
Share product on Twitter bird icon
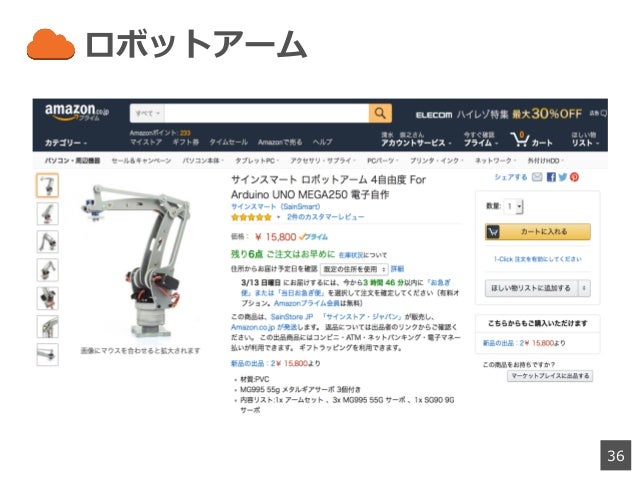[x=563, y=177]
